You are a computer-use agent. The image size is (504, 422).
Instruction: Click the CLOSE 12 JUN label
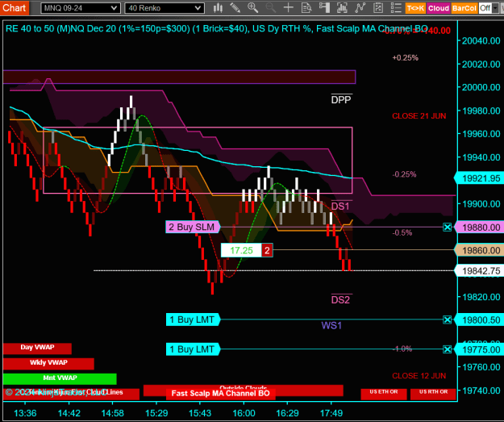pos(419,376)
